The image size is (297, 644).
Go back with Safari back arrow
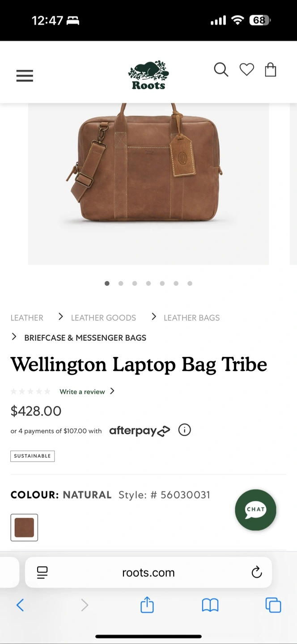20,605
